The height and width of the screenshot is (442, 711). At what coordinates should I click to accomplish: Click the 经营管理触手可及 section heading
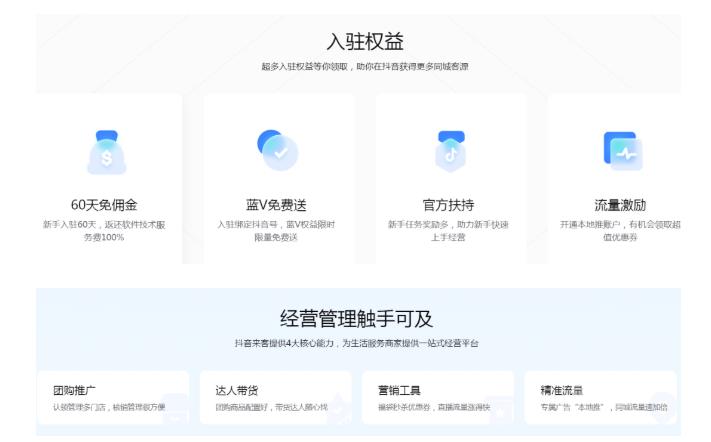(x=357, y=319)
